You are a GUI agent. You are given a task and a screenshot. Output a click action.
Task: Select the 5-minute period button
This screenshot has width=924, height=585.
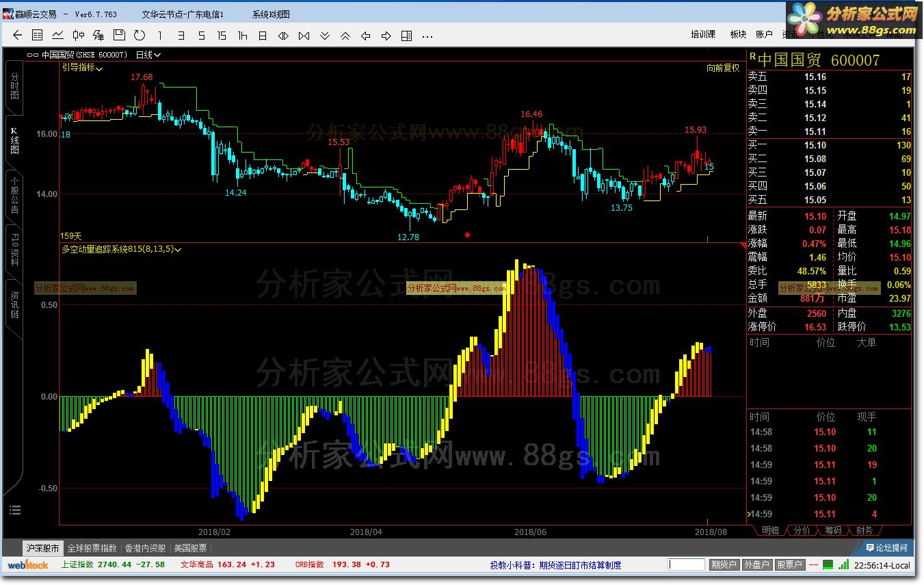tap(201, 35)
